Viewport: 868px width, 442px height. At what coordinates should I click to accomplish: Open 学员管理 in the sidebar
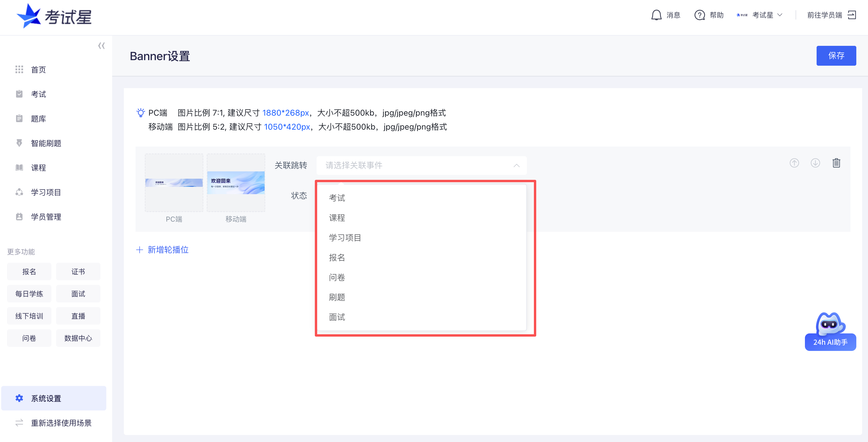pyautogui.click(x=46, y=217)
